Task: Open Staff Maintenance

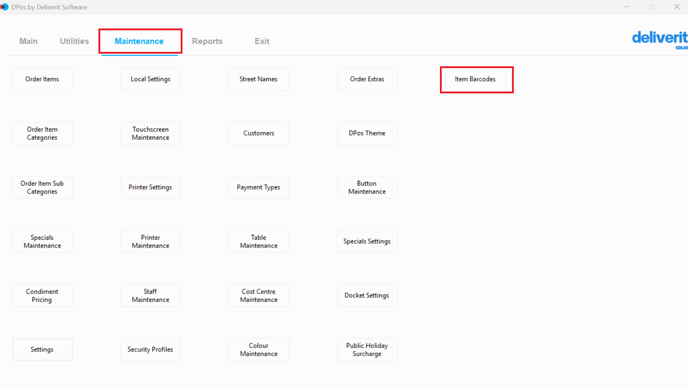Action: [x=150, y=295]
